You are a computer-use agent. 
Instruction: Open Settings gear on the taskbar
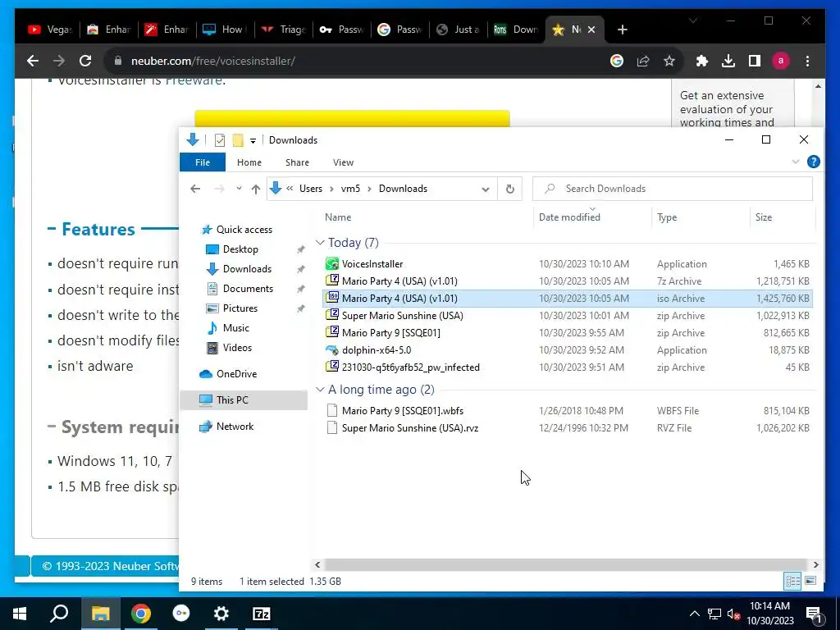tap(221, 614)
